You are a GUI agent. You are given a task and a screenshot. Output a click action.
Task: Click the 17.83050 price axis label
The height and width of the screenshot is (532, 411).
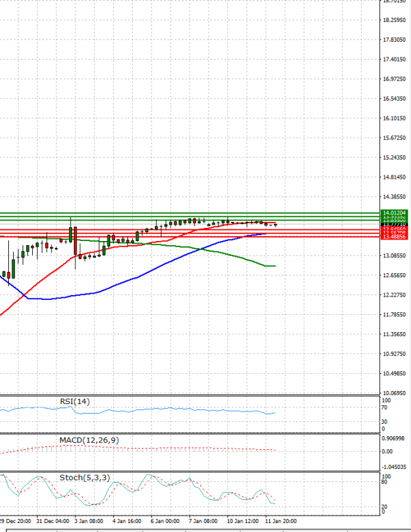(x=394, y=40)
